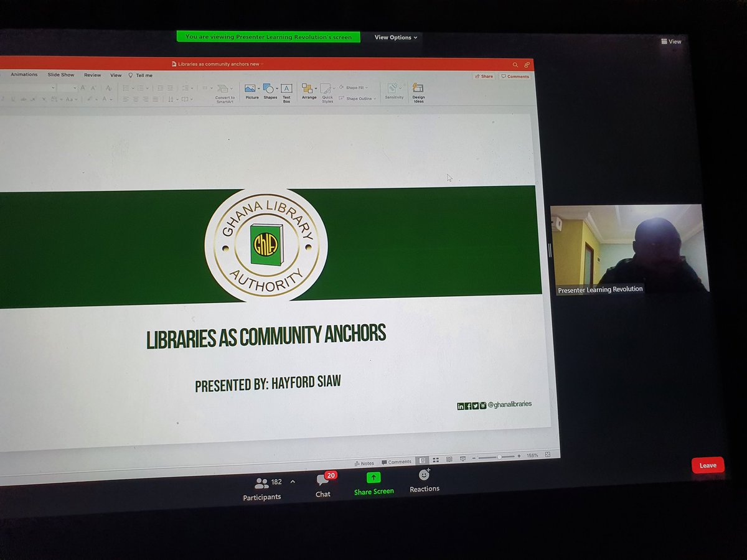Screen dimensions: 747x560
Task: Click the red Leave button
Action: 708,465
